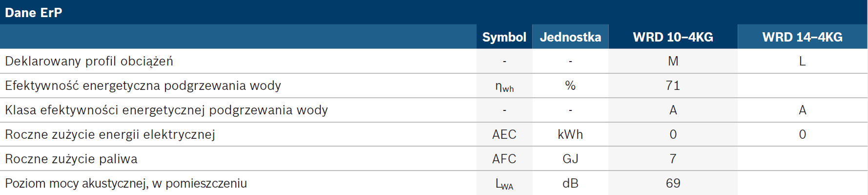Click the ηwh symbol cell

pyautogui.click(x=504, y=87)
